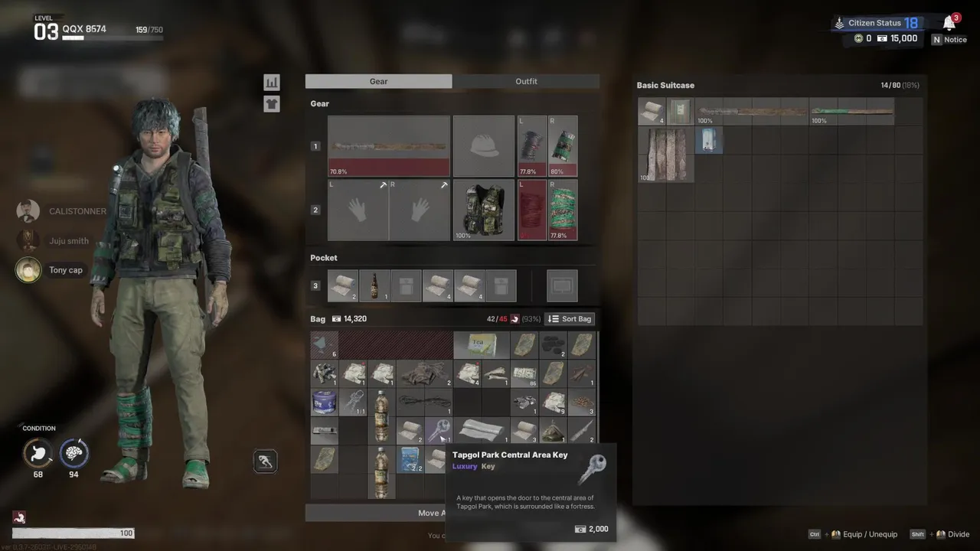The width and height of the screenshot is (980, 551).
Task: Switch to the Outfit tab
Action: (526, 81)
